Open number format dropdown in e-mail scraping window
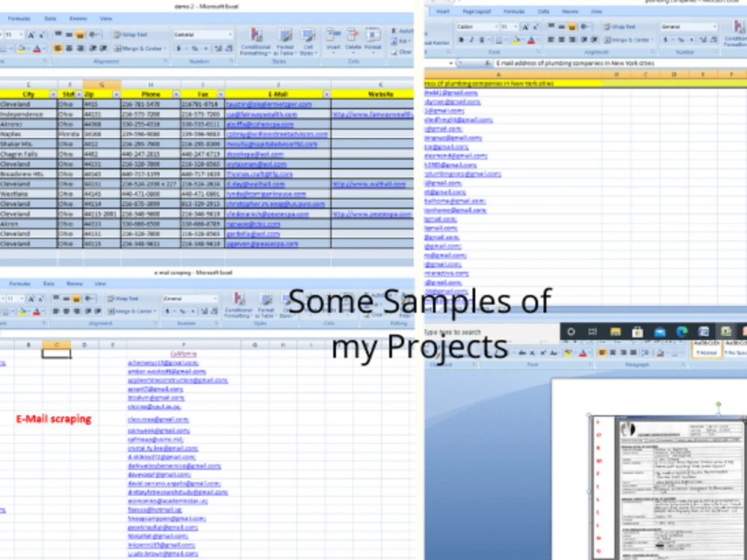747x560 pixels. click(215, 299)
